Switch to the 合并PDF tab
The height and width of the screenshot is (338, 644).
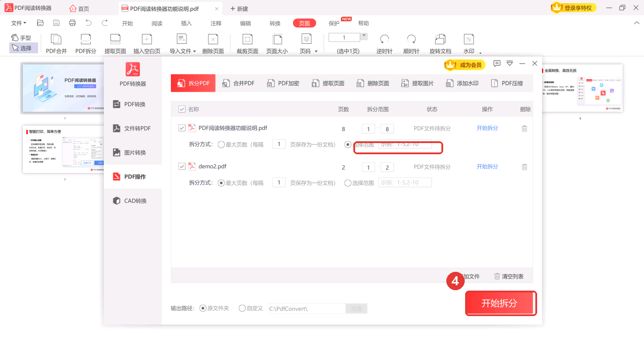(x=238, y=83)
